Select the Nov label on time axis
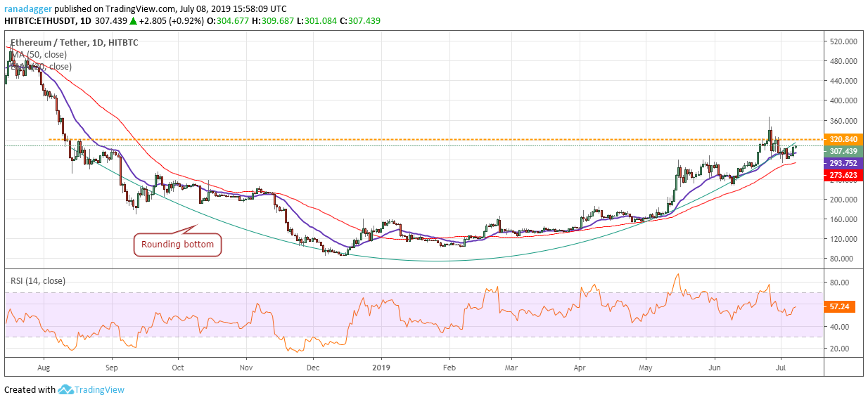Viewport: 868px width, 402px height. (246, 367)
